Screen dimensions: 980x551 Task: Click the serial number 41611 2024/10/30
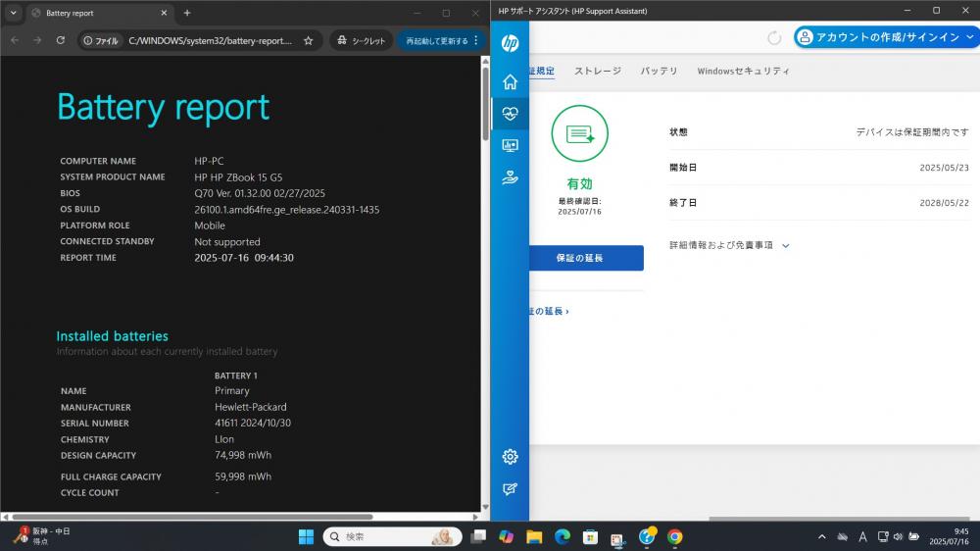tap(253, 423)
